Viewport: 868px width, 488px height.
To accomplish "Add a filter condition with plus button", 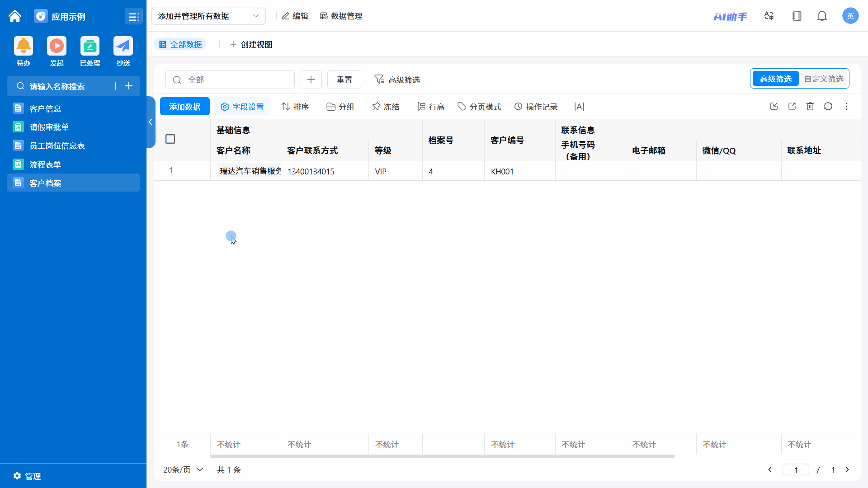I will (311, 80).
